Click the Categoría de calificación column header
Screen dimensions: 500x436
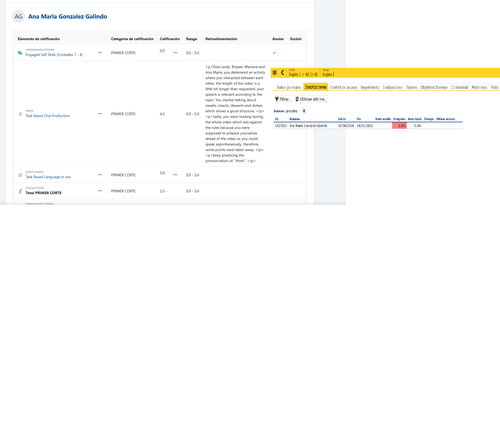(132, 39)
